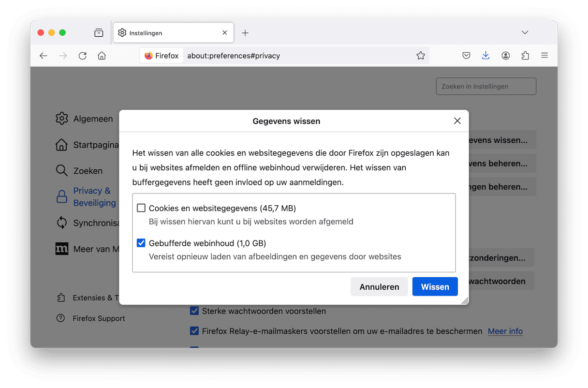Bookmark this page with the star

click(x=421, y=56)
